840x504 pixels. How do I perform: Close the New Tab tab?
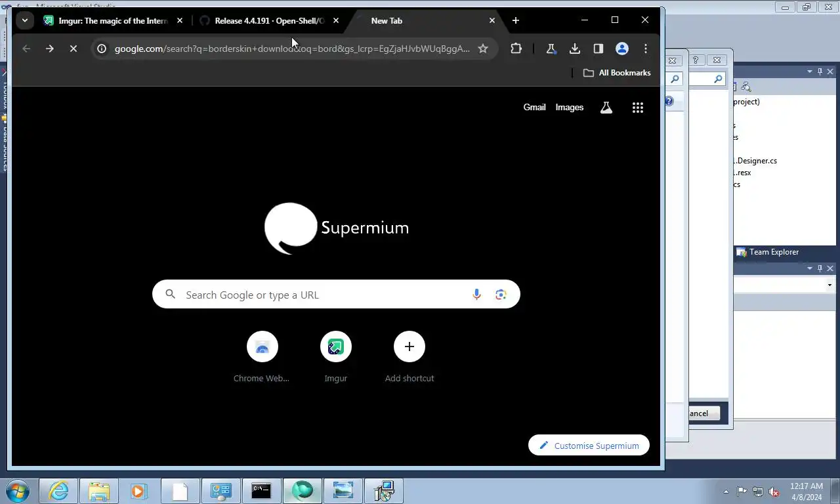(492, 21)
